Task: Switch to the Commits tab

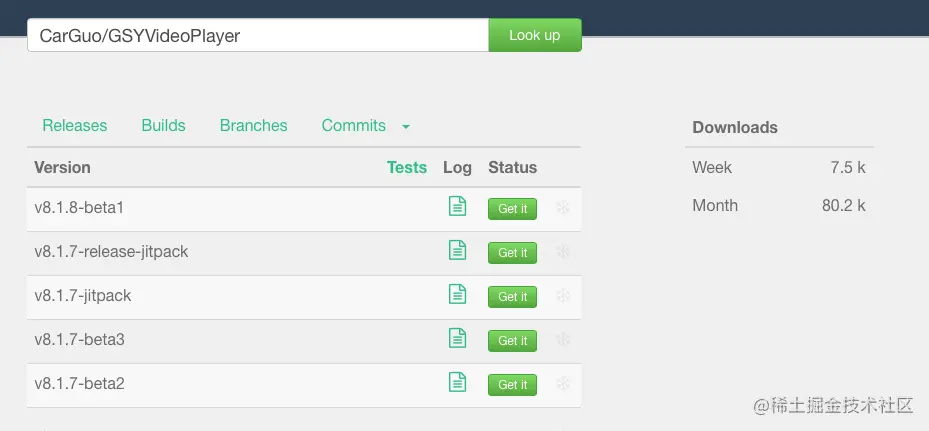Action: click(354, 126)
